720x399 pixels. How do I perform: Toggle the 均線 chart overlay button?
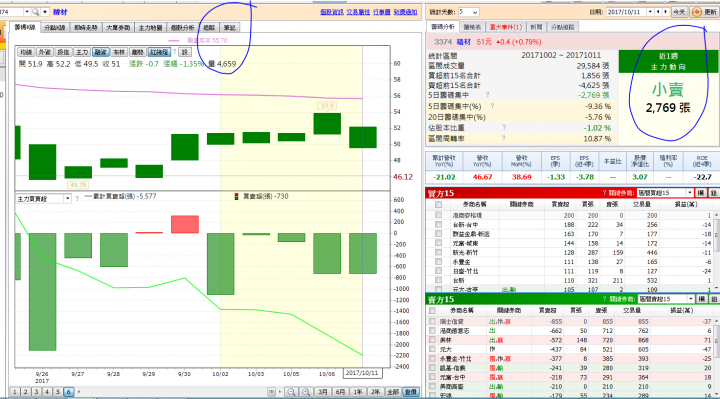click(26, 52)
